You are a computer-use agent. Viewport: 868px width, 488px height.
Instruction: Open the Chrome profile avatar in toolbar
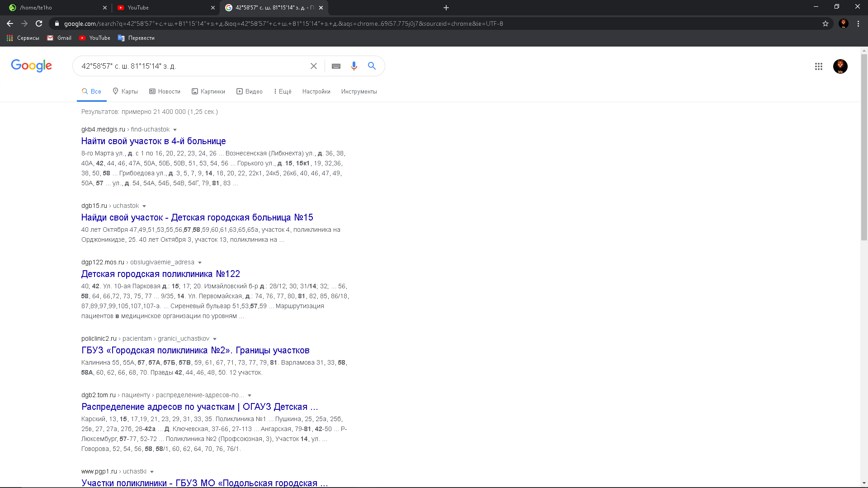coord(844,23)
